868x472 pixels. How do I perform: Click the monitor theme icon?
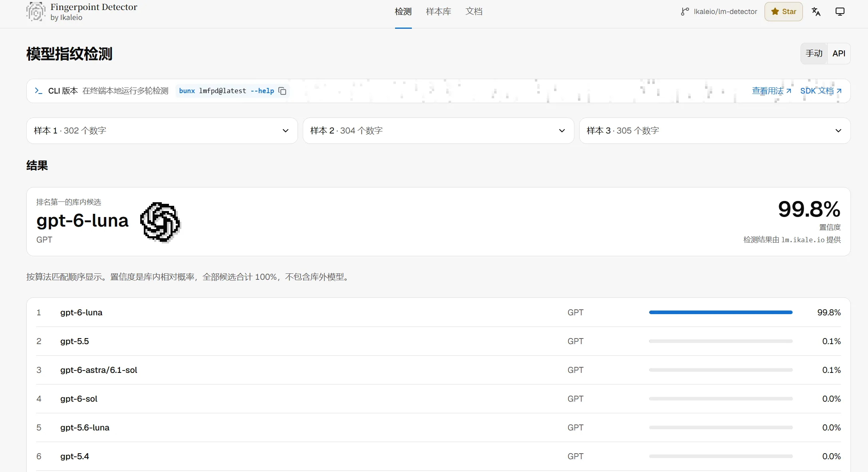pyautogui.click(x=840, y=12)
